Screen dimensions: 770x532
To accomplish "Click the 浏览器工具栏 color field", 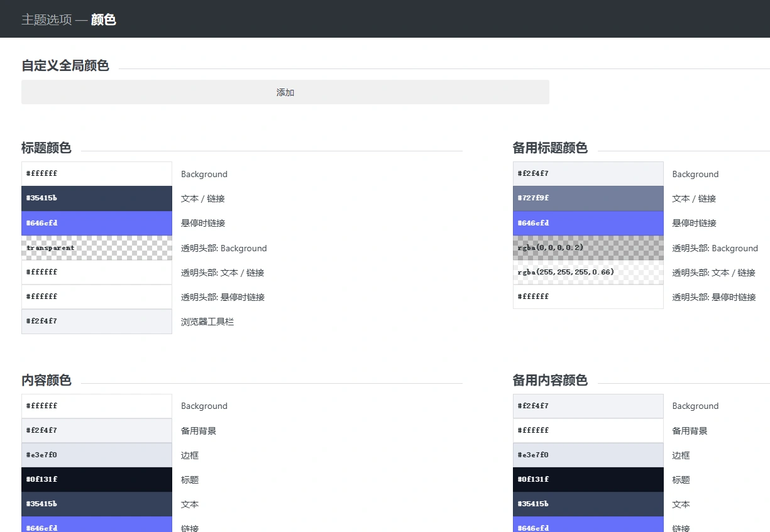I will pos(96,321).
